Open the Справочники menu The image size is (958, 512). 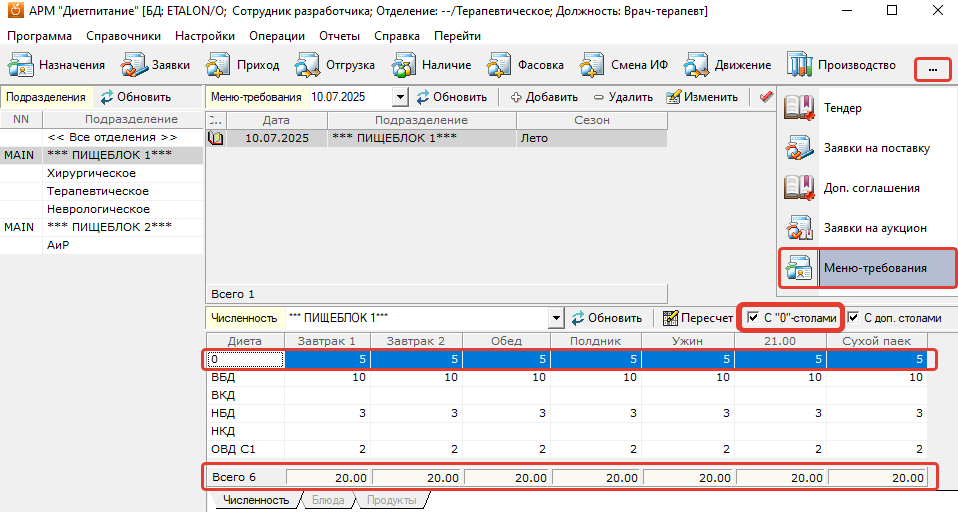coord(123,36)
